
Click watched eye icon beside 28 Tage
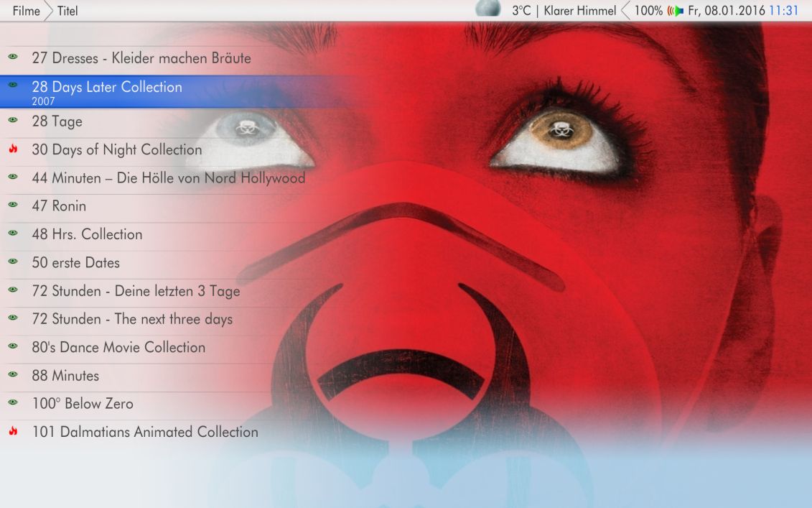click(x=13, y=120)
